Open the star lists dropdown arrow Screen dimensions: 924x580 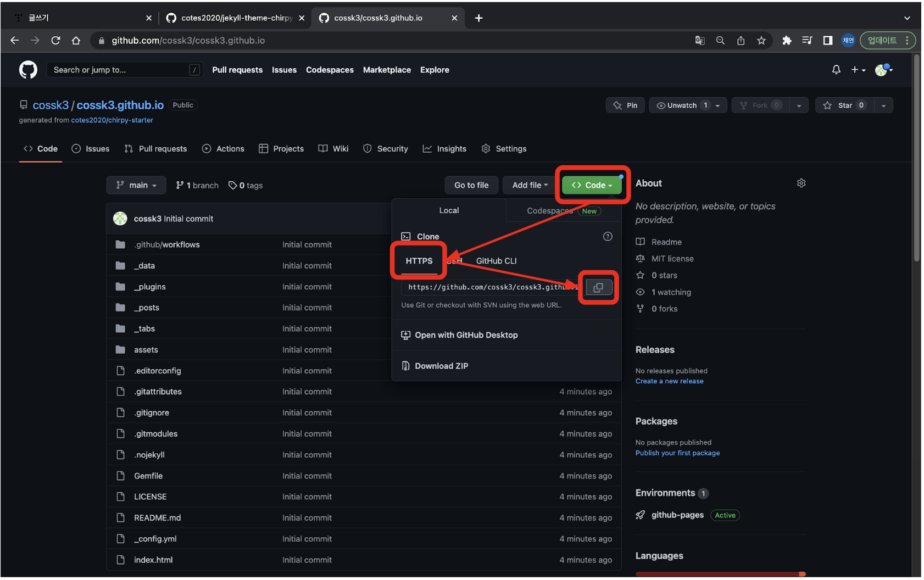click(x=883, y=105)
